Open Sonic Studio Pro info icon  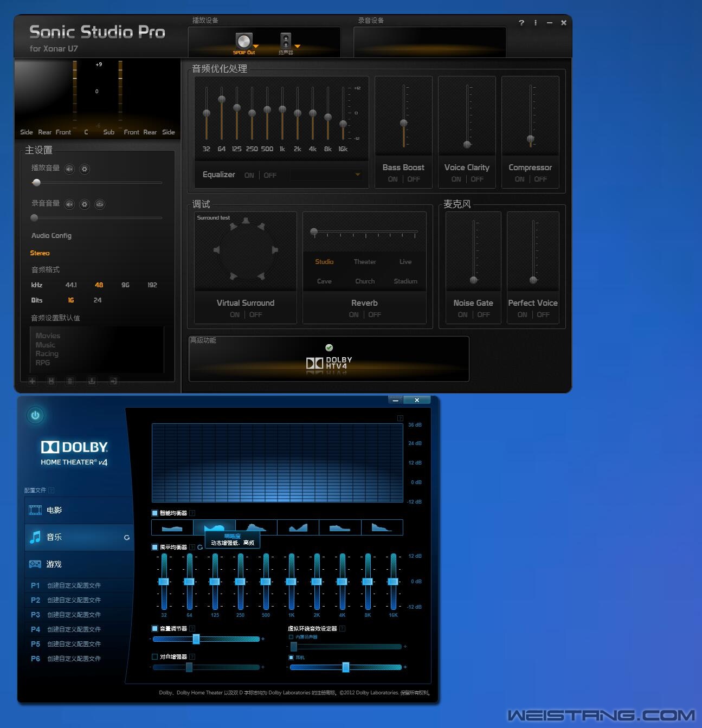536,23
